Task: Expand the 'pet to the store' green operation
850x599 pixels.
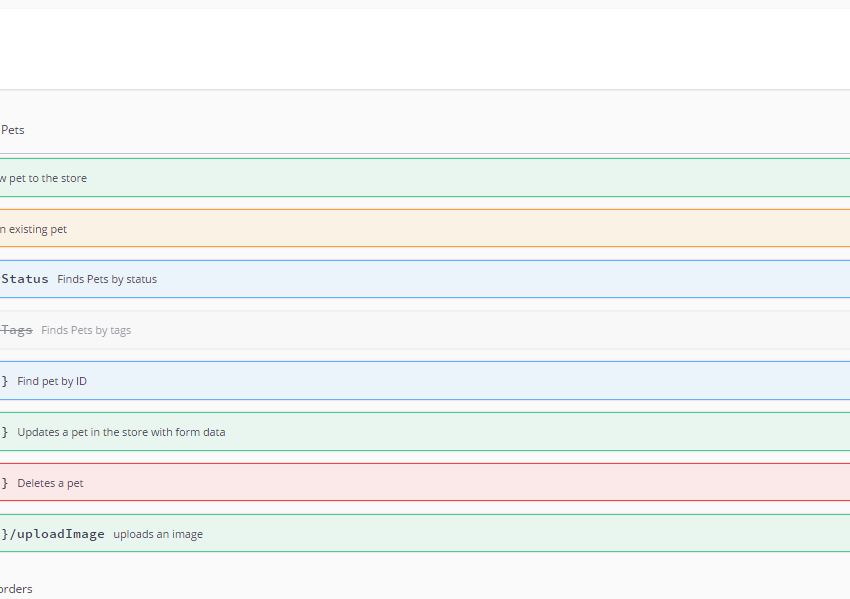Action: coord(43,178)
